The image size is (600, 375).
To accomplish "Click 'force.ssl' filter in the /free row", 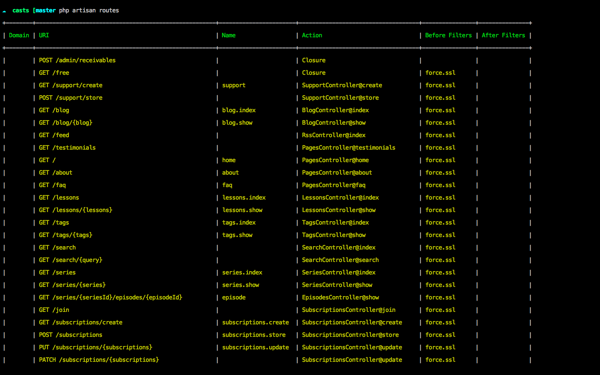I will pos(440,73).
